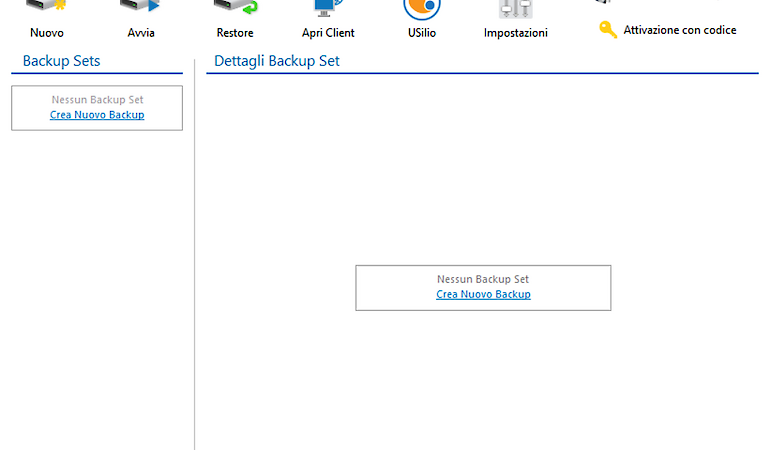
Task: Click the 'Backup Sets' panel header
Action: [61, 61]
